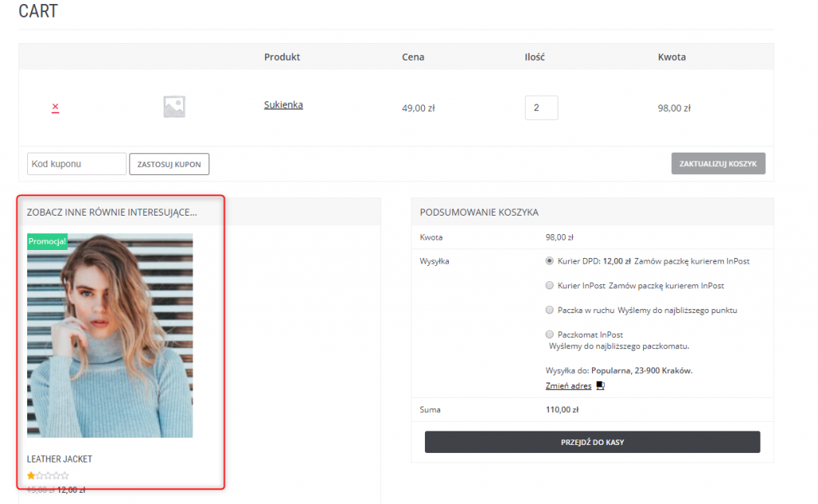818x504 pixels.
Task: Click the truck icon beside Zmień adres
Action: (x=601, y=386)
